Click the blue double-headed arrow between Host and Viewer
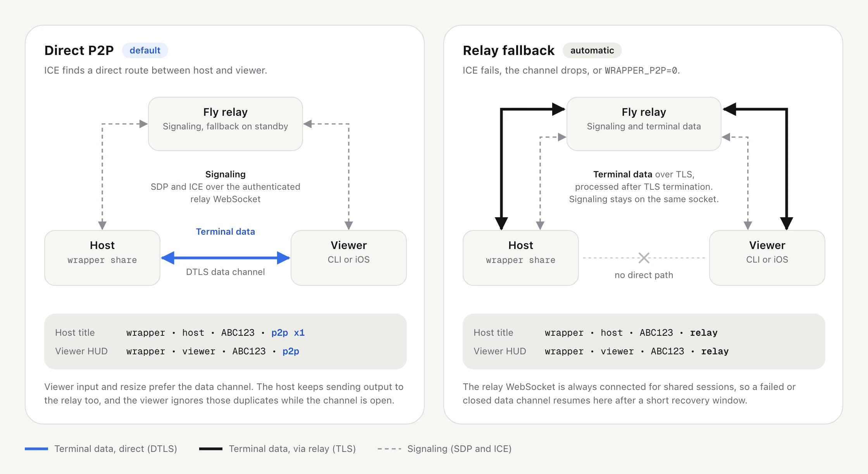868x474 pixels. 226,258
